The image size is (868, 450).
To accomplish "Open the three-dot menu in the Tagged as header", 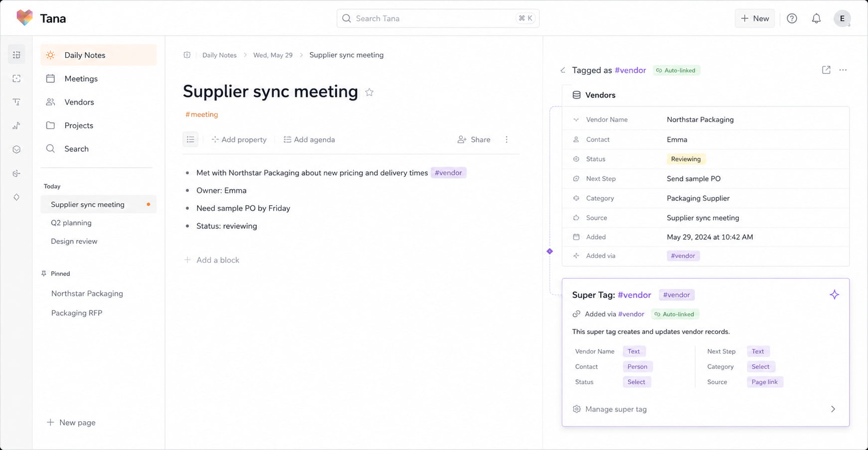I will tap(843, 70).
